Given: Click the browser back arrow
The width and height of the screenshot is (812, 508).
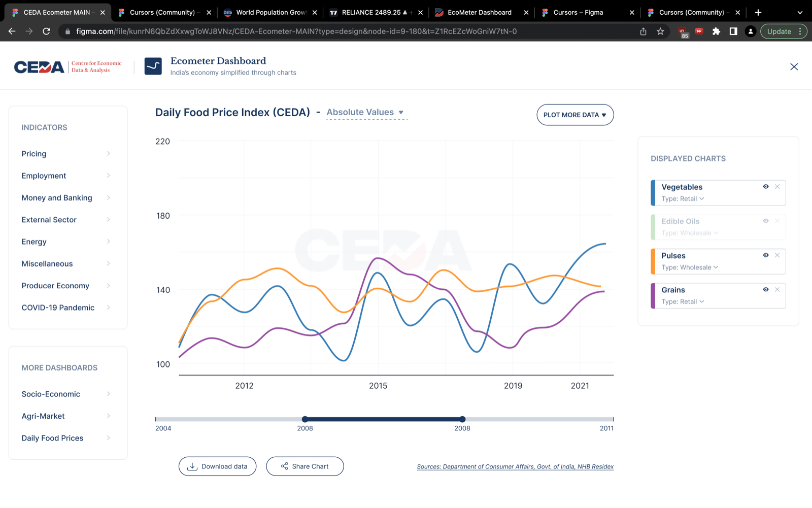Looking at the screenshot, I should (12, 31).
